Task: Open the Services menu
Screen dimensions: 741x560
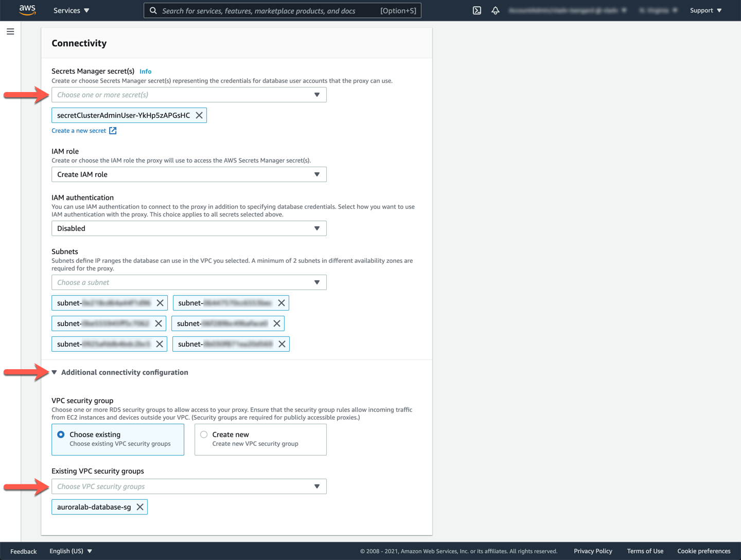Action: (x=72, y=10)
